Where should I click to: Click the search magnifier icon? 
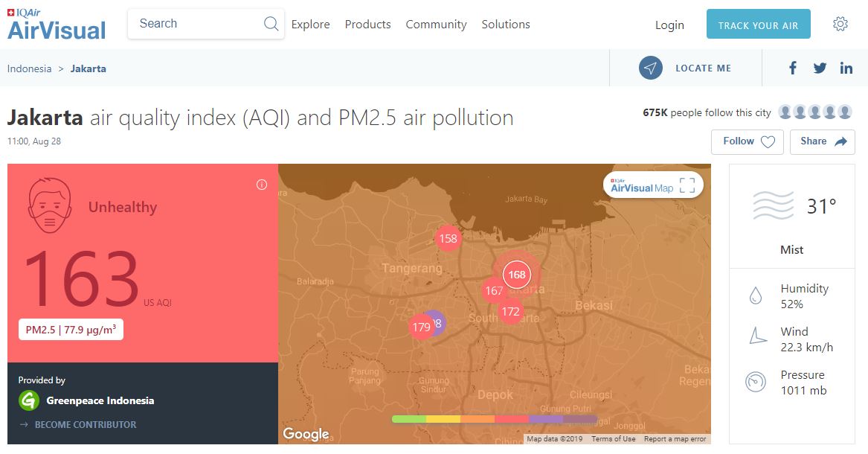(271, 24)
